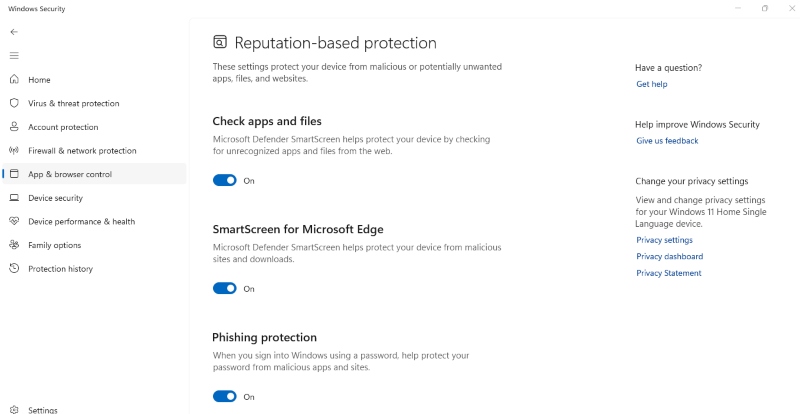Click the Firewall & network protection icon

click(x=14, y=151)
